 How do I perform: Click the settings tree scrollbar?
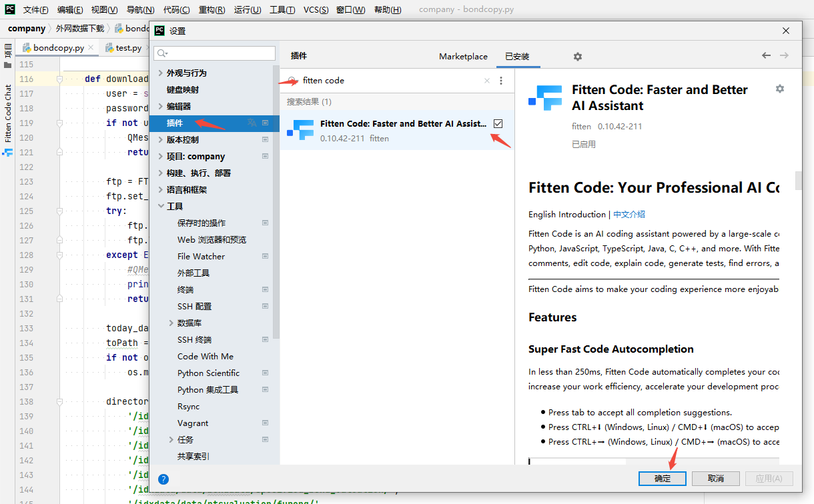[276, 202]
